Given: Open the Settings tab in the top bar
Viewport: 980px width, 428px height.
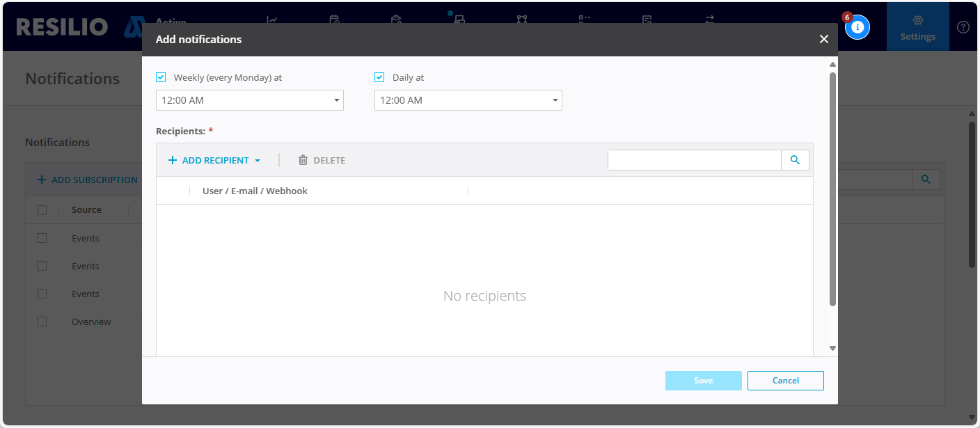Looking at the screenshot, I should pyautogui.click(x=917, y=26).
